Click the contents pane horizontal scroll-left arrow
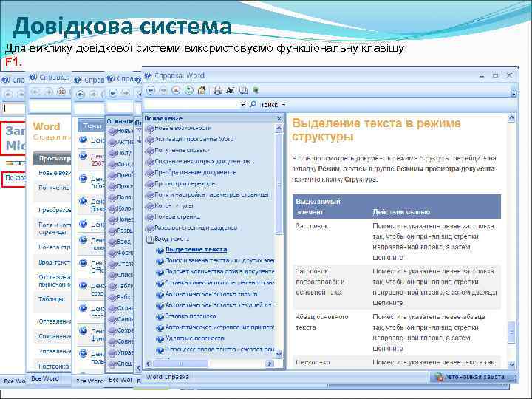The height and width of the screenshot is (399, 532). point(148,364)
